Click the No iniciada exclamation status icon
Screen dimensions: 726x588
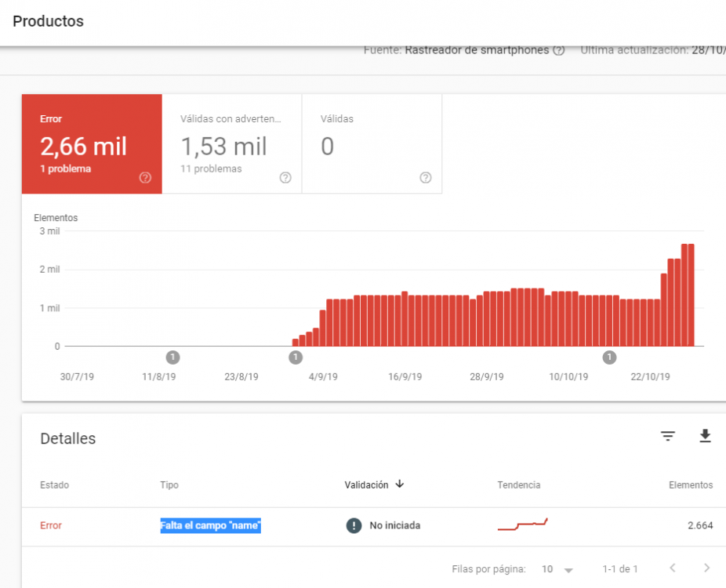(x=354, y=525)
